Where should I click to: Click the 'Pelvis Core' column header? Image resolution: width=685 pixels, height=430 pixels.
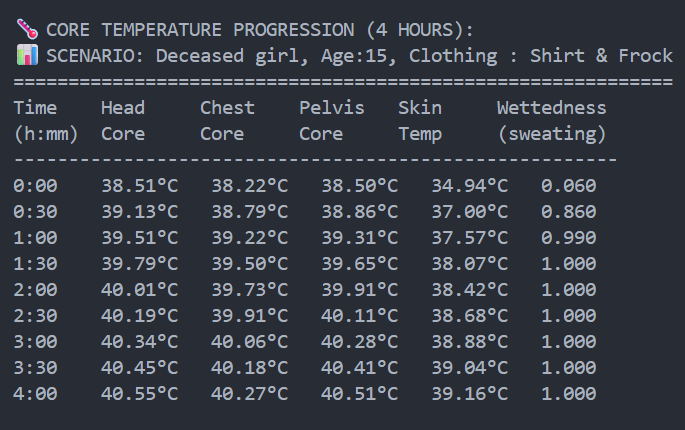pos(331,120)
